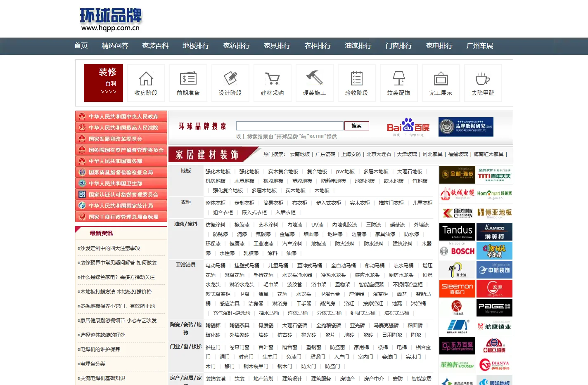Open 地板排行 navigation item
588x385 pixels.
click(196, 46)
